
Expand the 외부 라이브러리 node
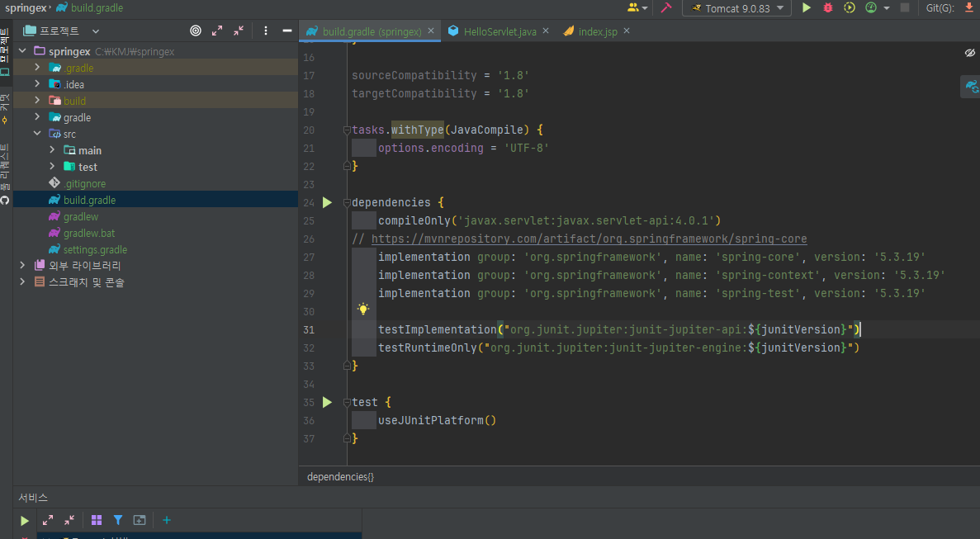click(22, 266)
